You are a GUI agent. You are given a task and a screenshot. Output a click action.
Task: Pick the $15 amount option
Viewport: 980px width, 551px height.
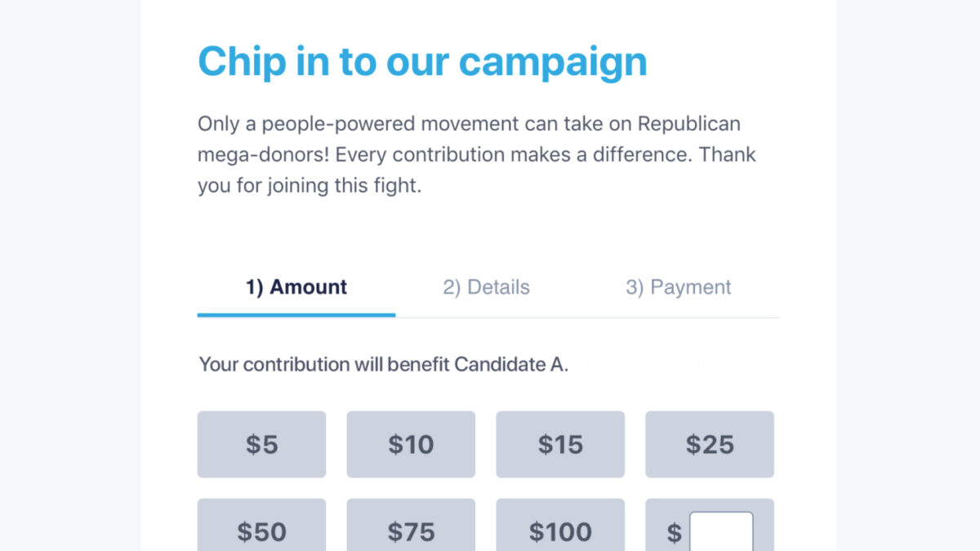point(560,444)
